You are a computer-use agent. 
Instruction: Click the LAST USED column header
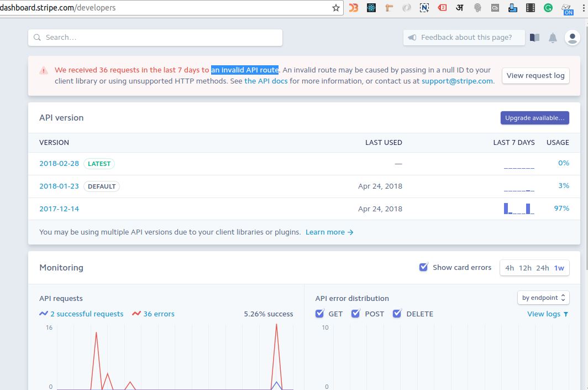point(384,142)
